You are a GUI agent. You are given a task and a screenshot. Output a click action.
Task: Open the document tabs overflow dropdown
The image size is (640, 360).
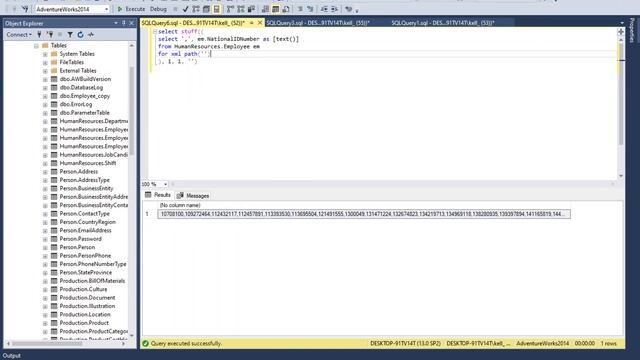622,23
